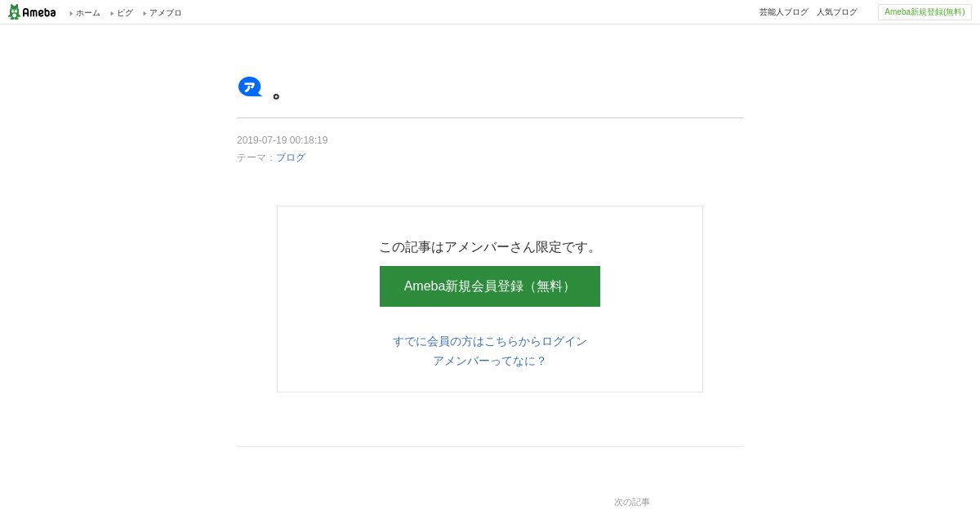Go to 芸能人ブログ link
This screenshot has height=514, width=980.
pyautogui.click(x=784, y=12)
